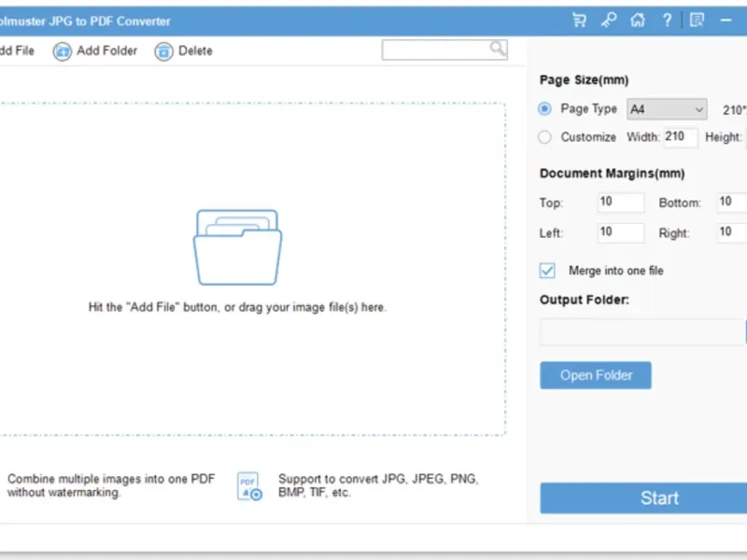747x560 pixels.
Task: Go to the home page icon
Action: pyautogui.click(x=638, y=20)
